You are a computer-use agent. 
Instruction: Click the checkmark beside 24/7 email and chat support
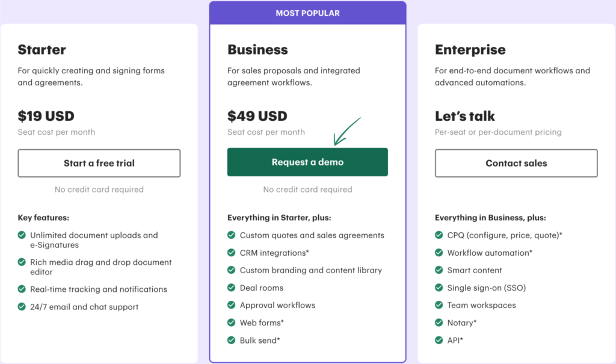tap(22, 307)
